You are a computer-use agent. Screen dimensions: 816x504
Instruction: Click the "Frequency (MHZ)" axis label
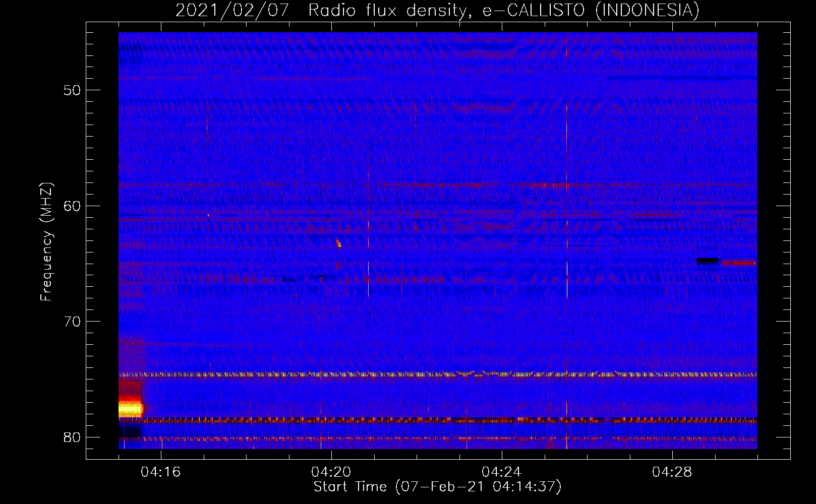coord(46,242)
